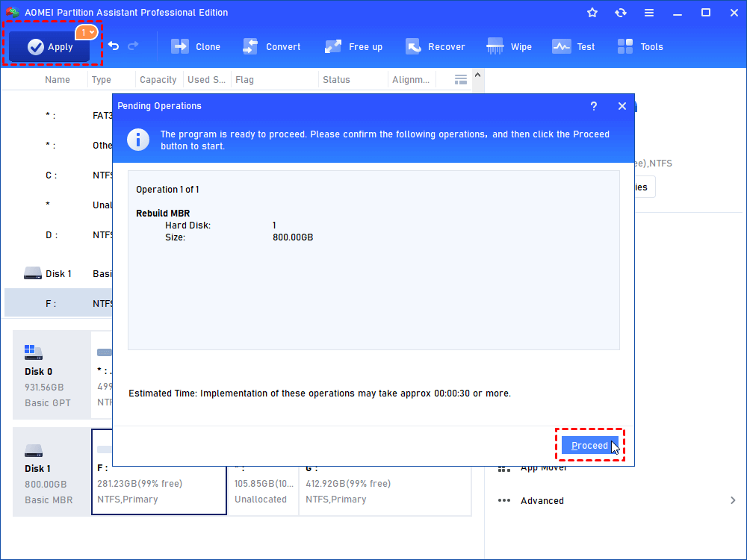Image resolution: width=747 pixels, height=560 pixels.
Task: Open the Wipe tool
Action: (x=509, y=46)
